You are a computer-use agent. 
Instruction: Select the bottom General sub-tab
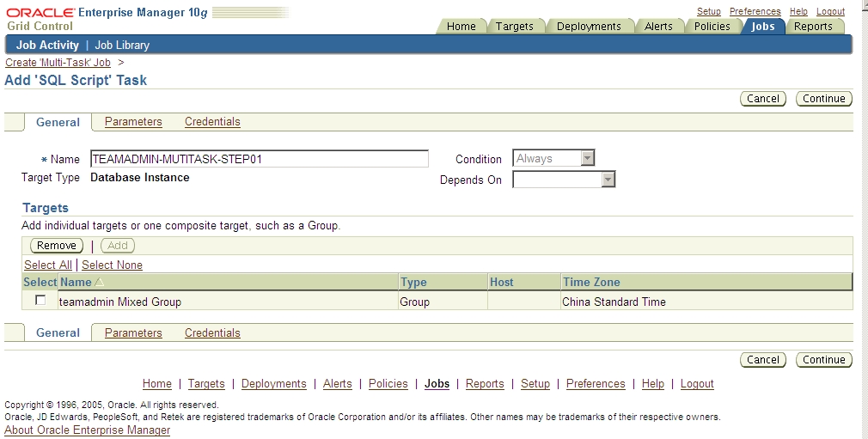[x=58, y=332]
